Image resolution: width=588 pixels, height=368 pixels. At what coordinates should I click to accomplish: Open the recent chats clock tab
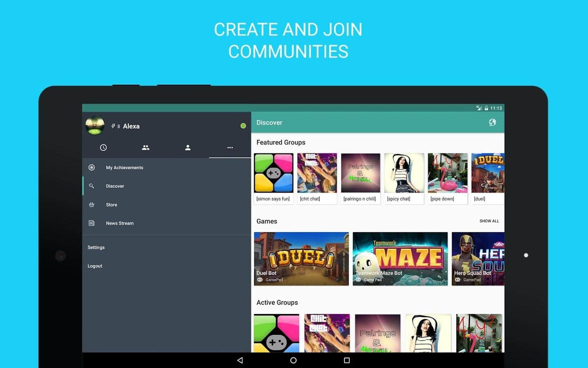pos(103,148)
